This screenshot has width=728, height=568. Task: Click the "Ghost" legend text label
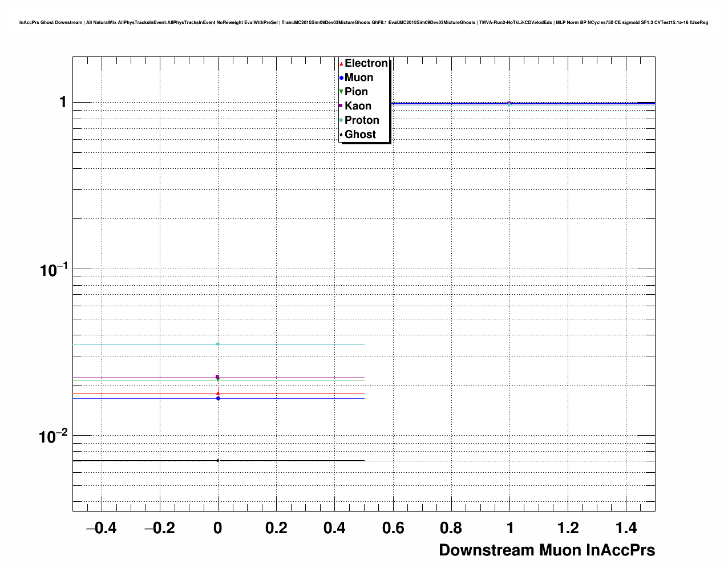click(360, 135)
